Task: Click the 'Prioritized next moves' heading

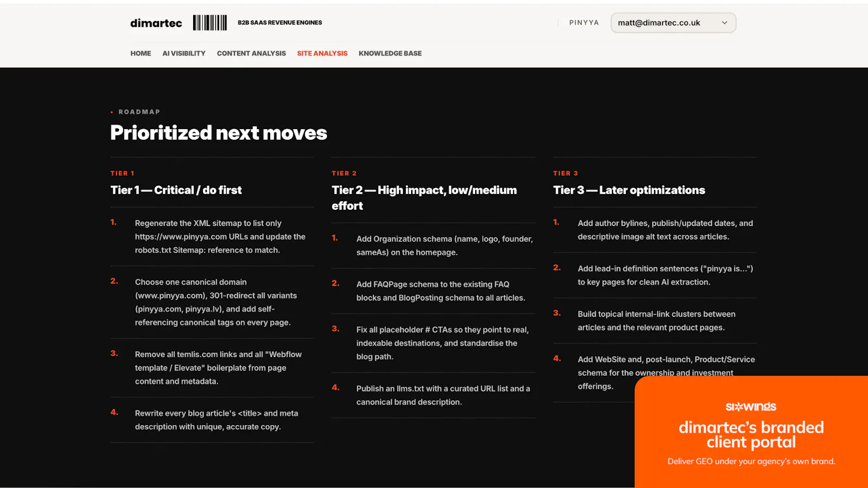Action: point(219,133)
